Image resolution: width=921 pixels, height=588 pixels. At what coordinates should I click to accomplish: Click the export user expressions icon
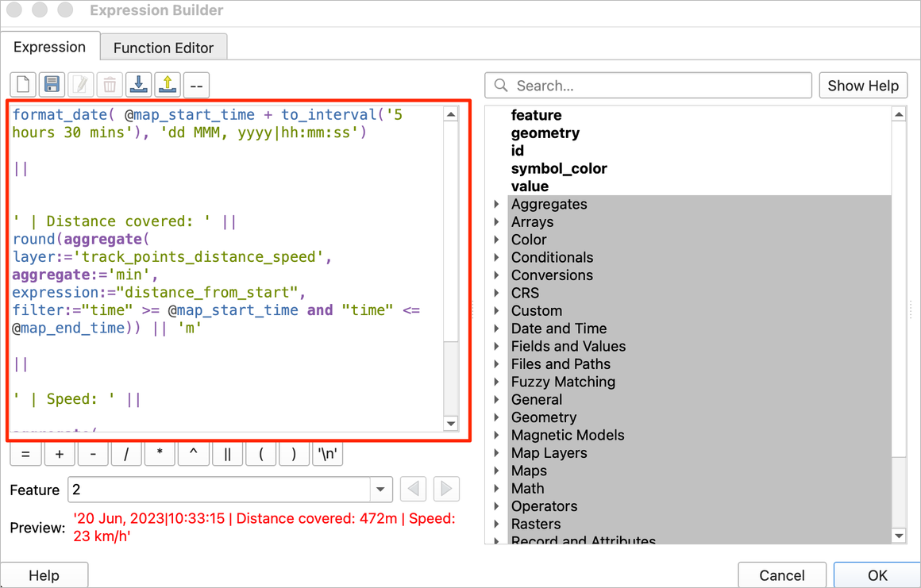click(x=168, y=84)
